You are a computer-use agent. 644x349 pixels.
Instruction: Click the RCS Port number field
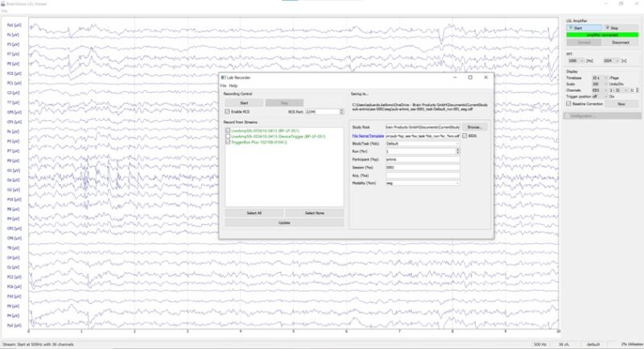[x=322, y=112]
